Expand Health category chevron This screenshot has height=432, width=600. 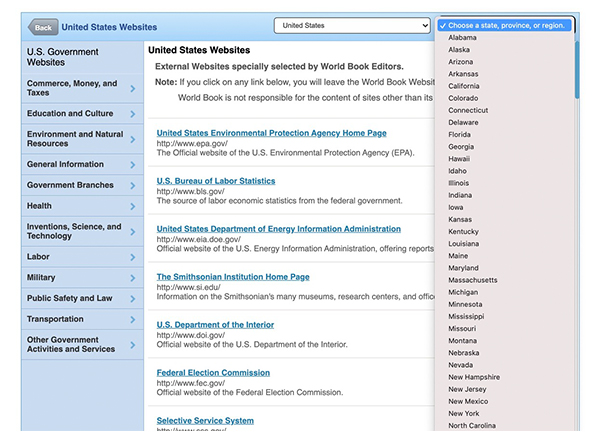click(x=133, y=206)
